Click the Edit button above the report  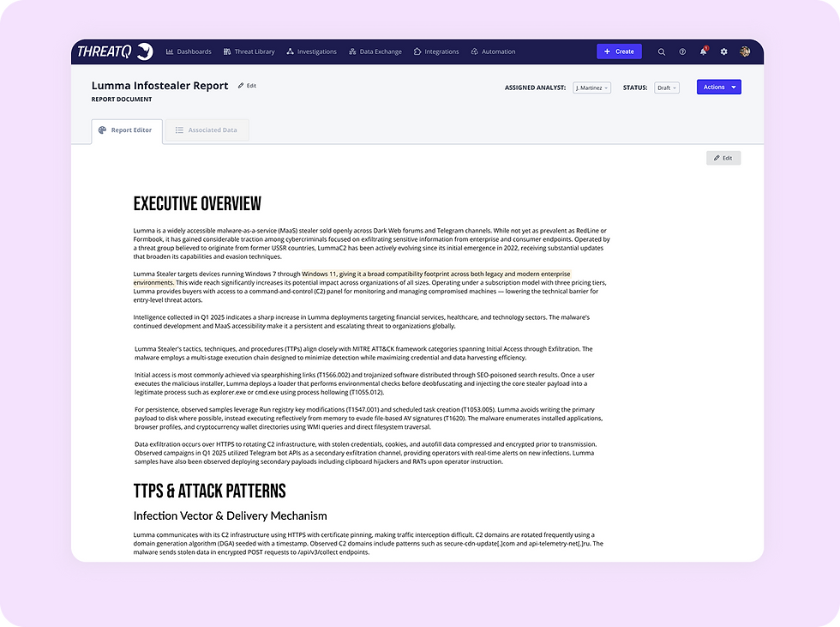click(723, 158)
